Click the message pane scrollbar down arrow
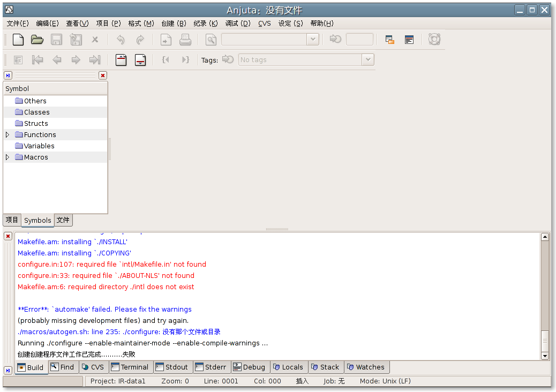 pyautogui.click(x=545, y=356)
